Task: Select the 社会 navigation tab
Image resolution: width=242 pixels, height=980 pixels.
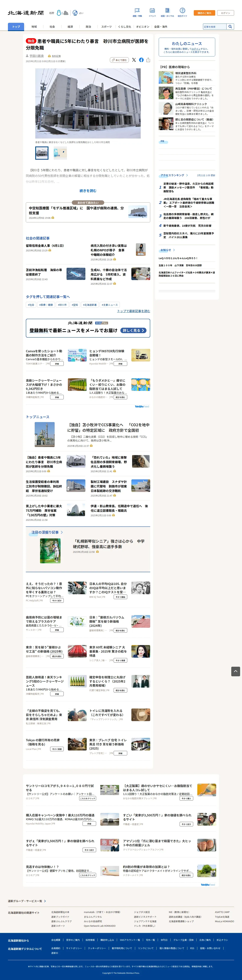Action: click(52, 27)
